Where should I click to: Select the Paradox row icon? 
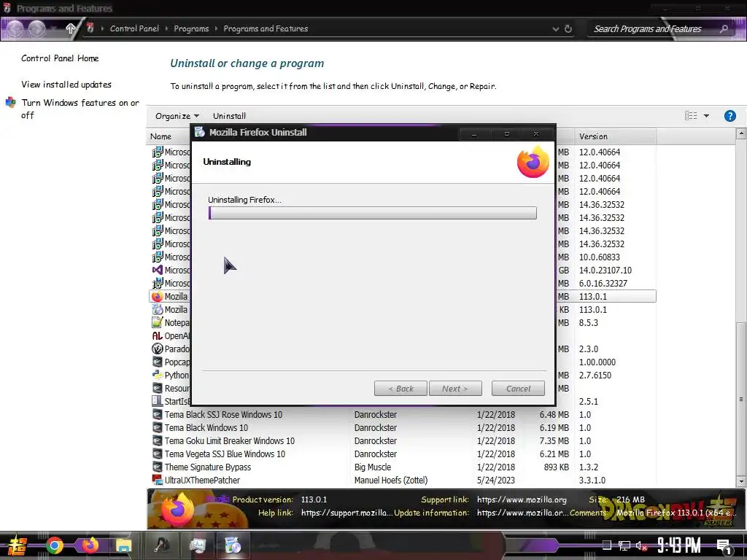(158, 349)
